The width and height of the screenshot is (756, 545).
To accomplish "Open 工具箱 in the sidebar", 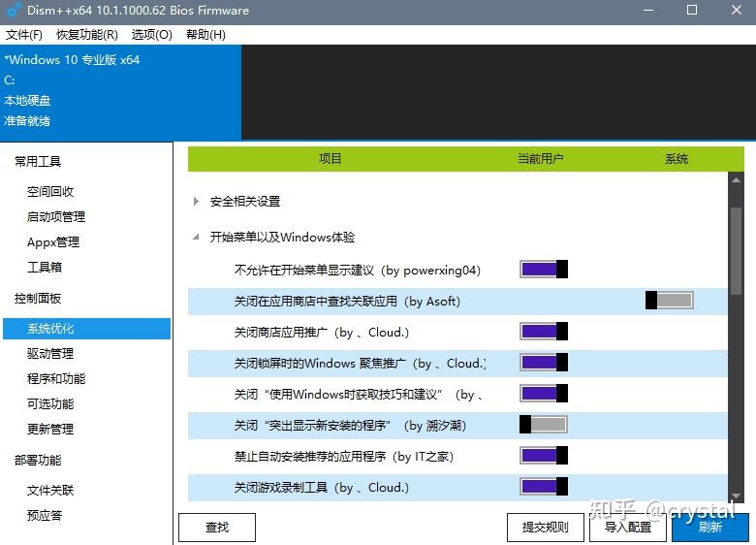I will pyautogui.click(x=45, y=267).
